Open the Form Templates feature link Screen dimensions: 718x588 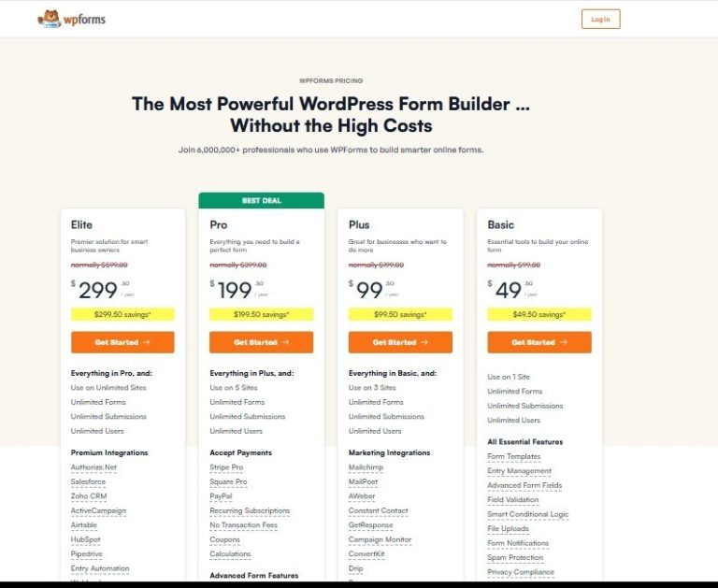tap(514, 457)
